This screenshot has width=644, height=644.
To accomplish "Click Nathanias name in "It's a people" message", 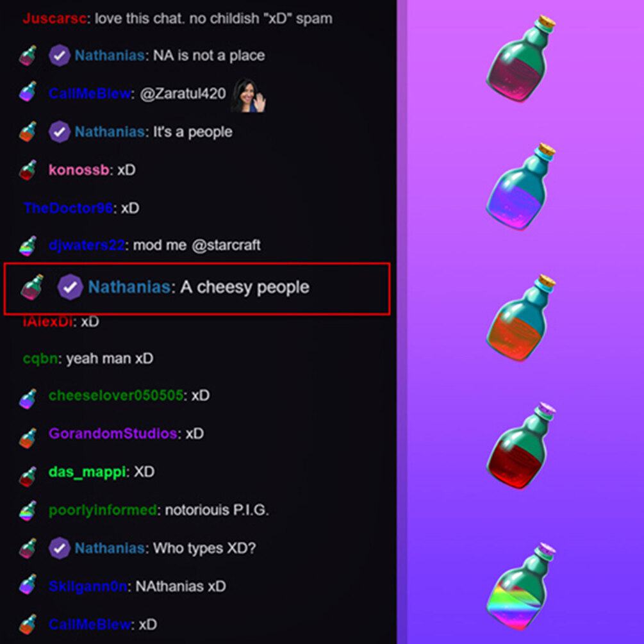I will 110,132.
